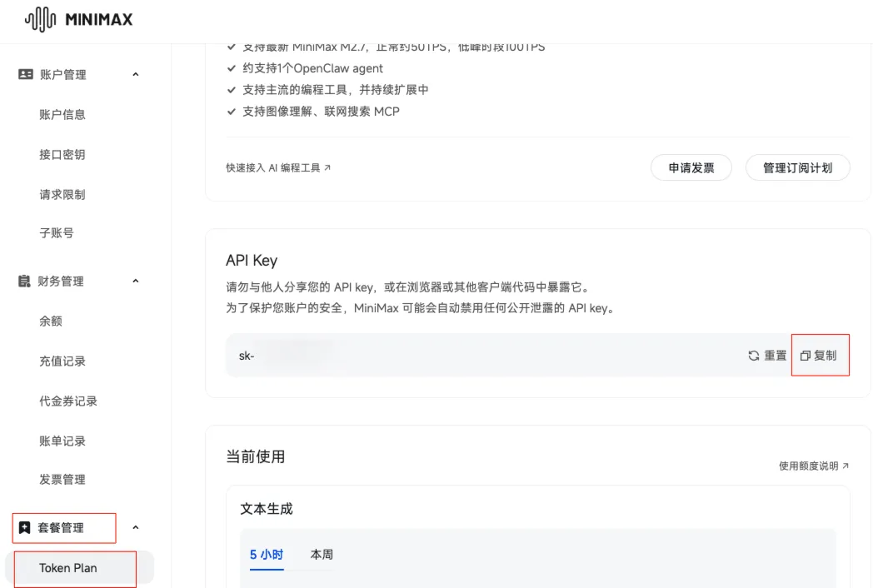Click the checkmark before 支持主流的编程工具
The width and height of the screenshot is (873, 588).
coord(232,90)
